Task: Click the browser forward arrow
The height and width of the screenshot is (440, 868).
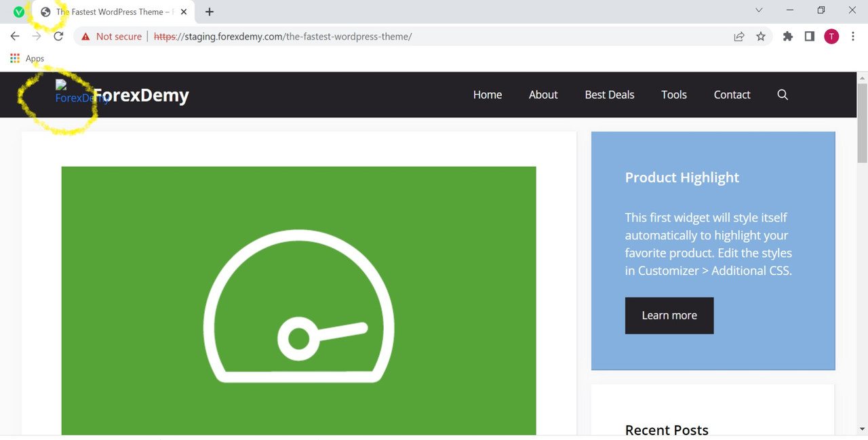Action: pyautogui.click(x=37, y=37)
